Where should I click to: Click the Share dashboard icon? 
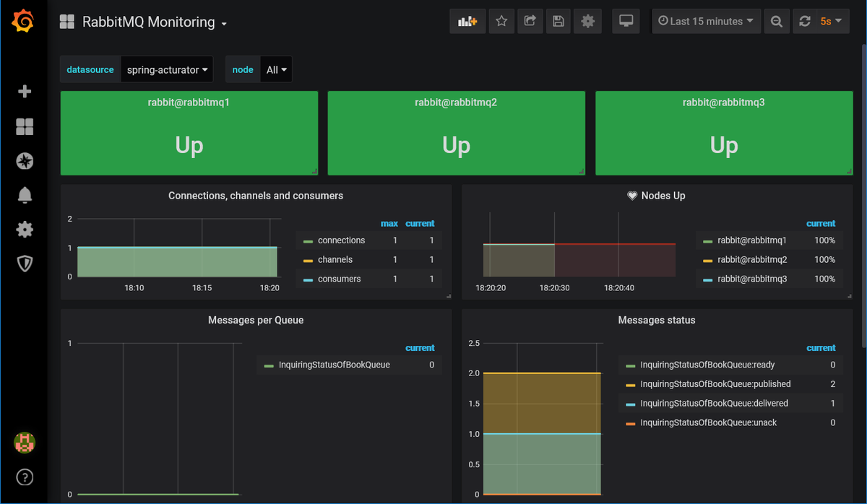pyautogui.click(x=530, y=22)
